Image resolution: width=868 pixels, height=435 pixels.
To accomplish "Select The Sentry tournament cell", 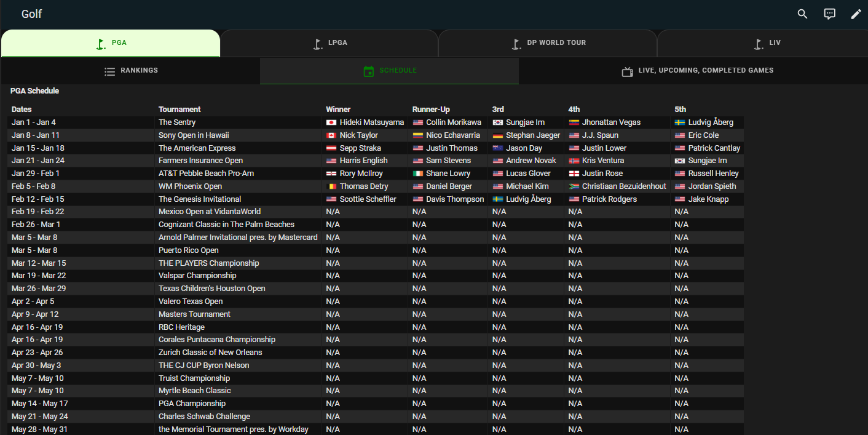I will click(238, 122).
